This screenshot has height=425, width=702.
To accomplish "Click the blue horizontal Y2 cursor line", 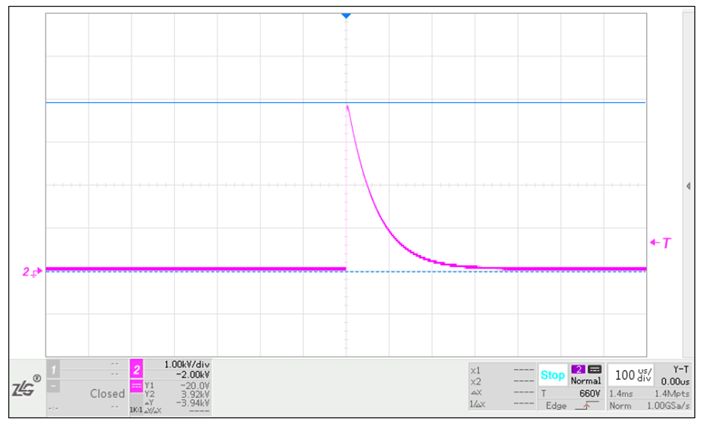I will coord(200,102).
